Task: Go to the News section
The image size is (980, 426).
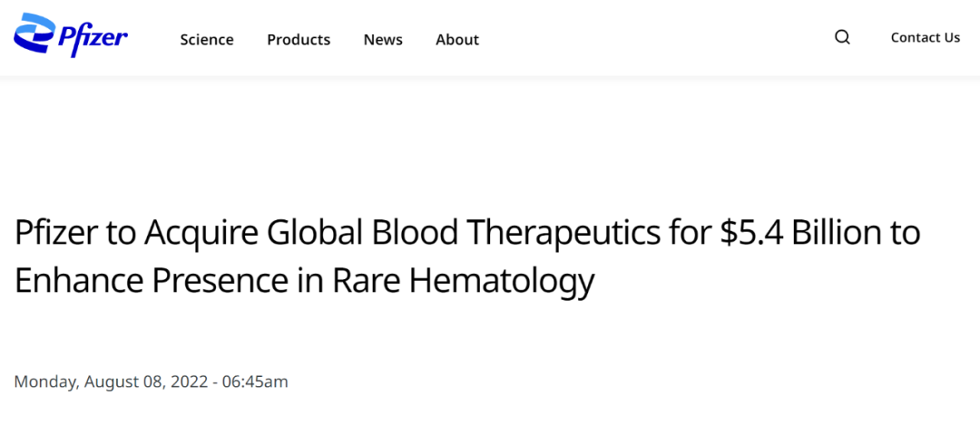Action: 383,39
